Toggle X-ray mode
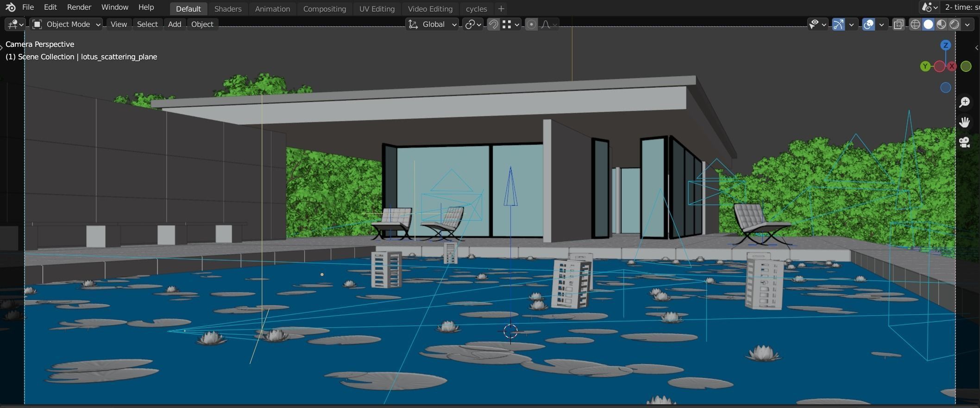 click(898, 24)
